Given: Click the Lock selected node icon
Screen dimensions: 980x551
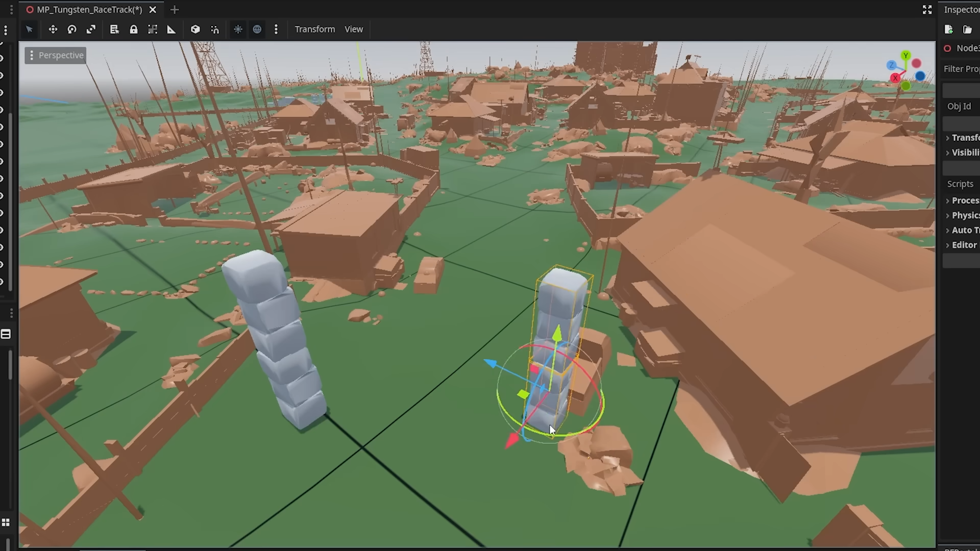Looking at the screenshot, I should point(134,30).
